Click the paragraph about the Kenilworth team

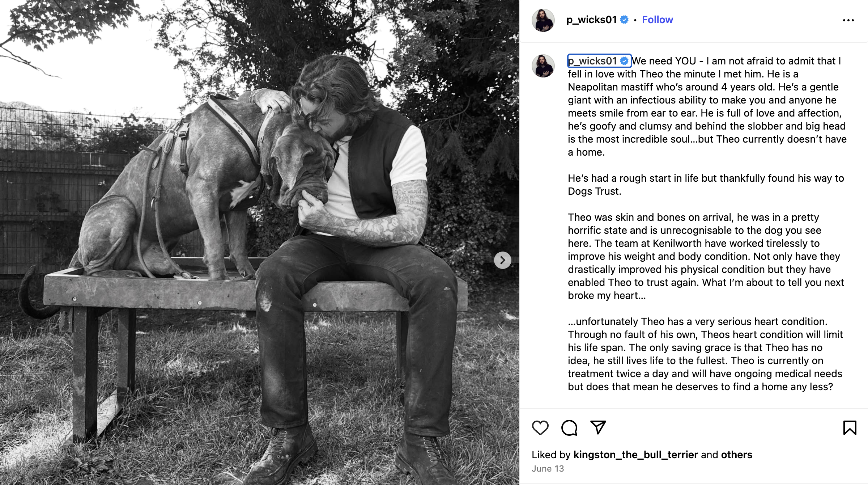705,256
